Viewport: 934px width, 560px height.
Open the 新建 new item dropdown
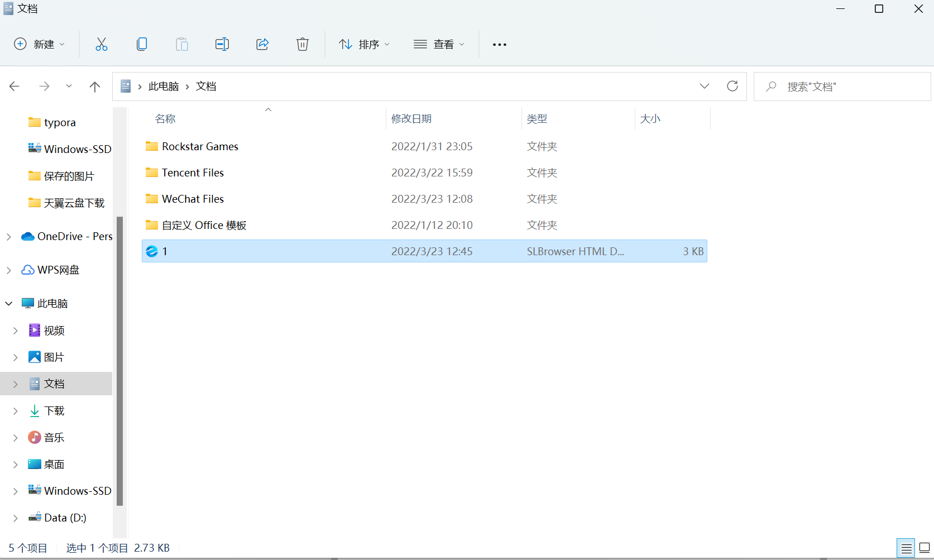[x=39, y=44]
